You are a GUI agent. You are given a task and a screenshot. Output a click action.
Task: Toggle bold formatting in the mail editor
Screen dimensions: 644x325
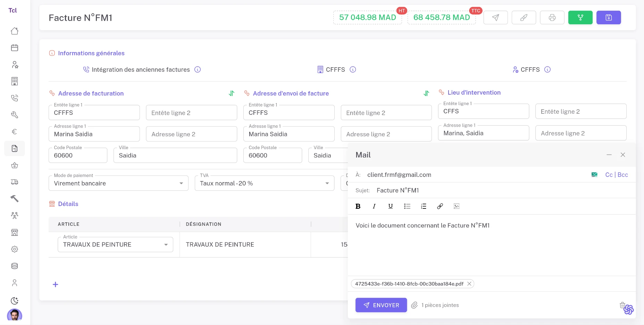[x=358, y=206]
